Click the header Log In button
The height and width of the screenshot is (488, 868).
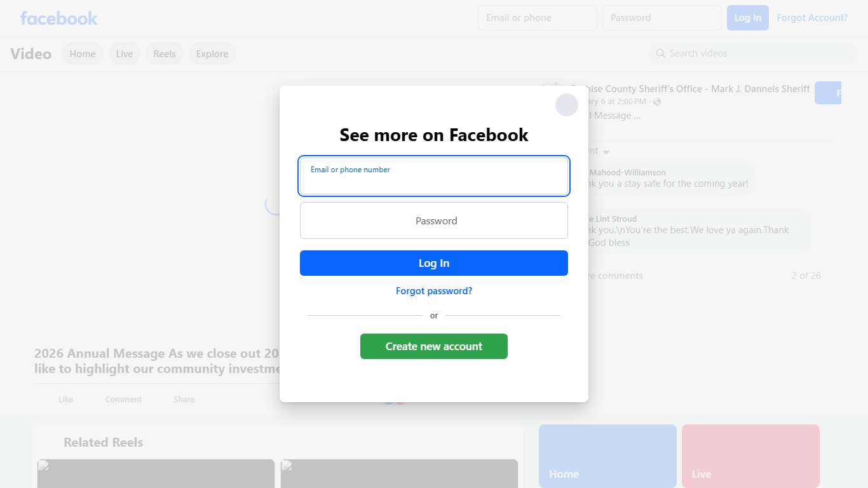748,18
